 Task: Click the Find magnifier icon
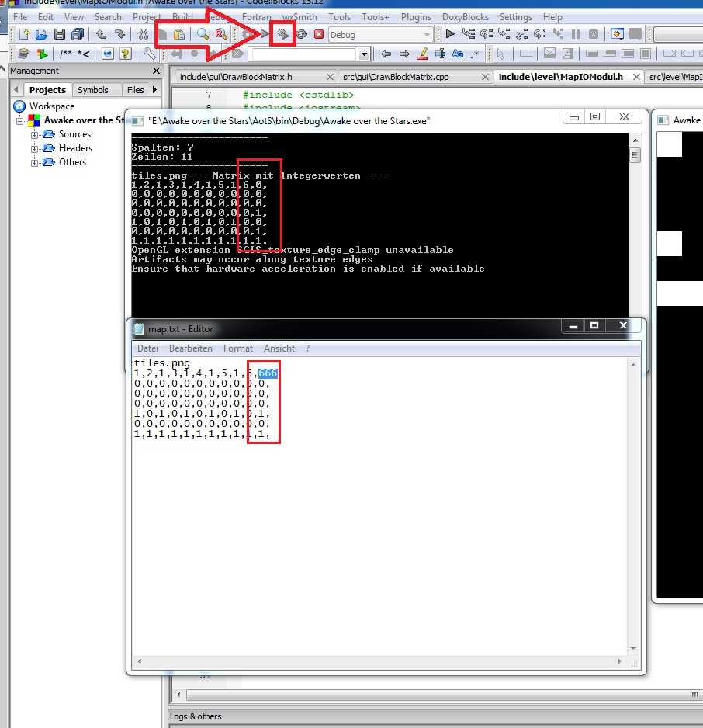click(x=203, y=34)
